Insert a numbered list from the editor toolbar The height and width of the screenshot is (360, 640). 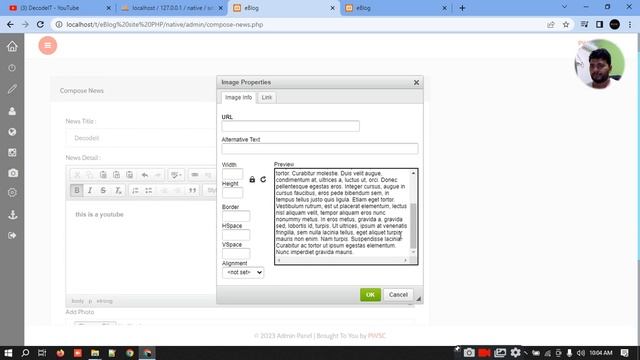(135, 190)
